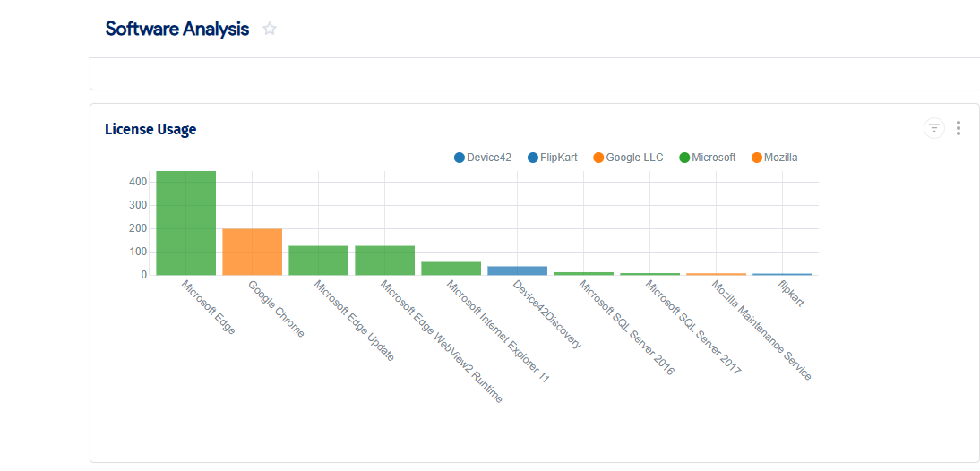Viewport: 980px width, 471px height.
Task: Hide the Google LLC legend series
Action: coord(627,158)
